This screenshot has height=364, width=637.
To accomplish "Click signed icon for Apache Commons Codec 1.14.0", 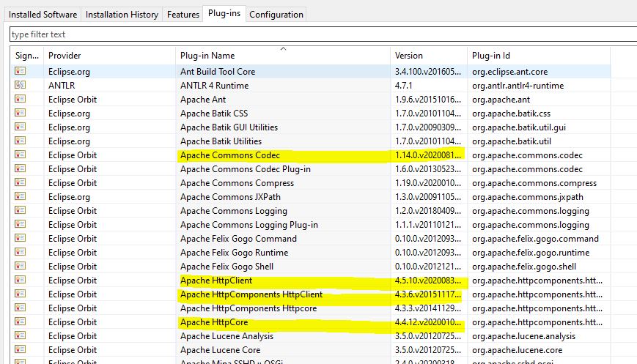I will click(21, 155).
